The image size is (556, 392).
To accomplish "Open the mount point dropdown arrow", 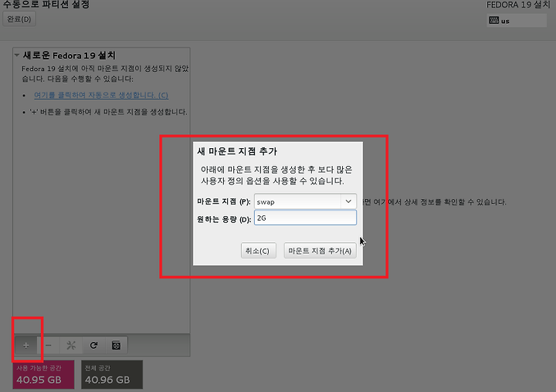I will click(348, 201).
